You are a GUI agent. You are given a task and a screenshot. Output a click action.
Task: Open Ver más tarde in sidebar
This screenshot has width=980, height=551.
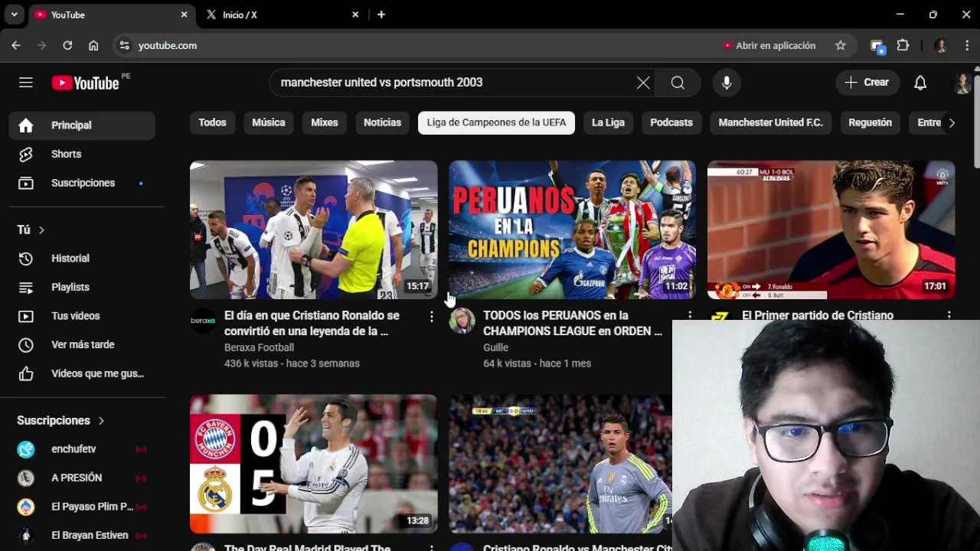[x=82, y=344]
